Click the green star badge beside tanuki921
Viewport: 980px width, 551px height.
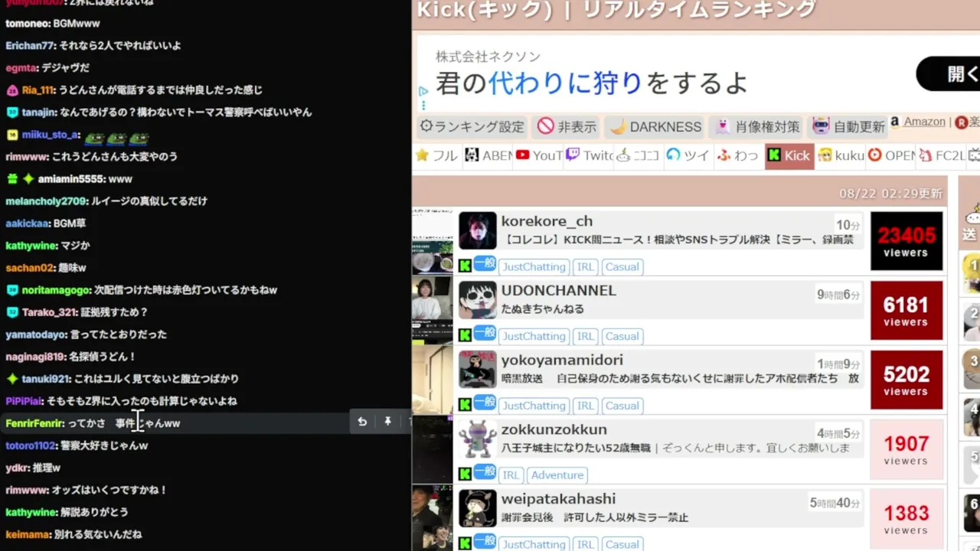click(x=11, y=379)
